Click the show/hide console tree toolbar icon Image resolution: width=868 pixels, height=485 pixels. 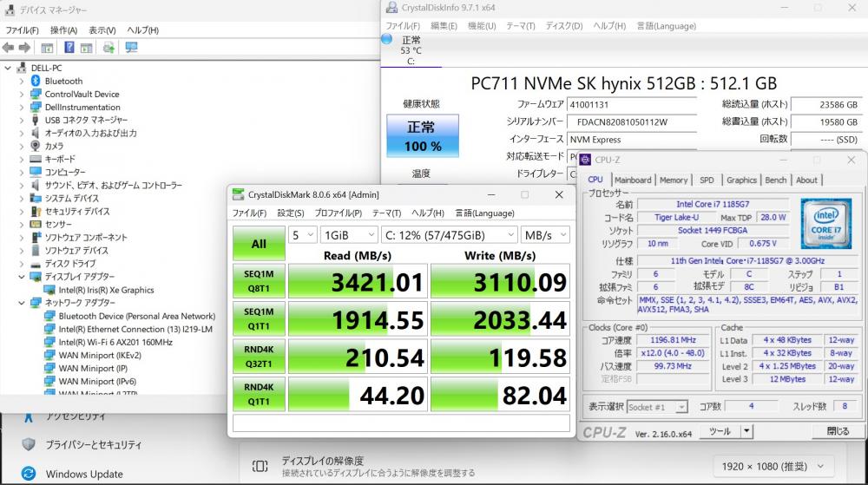[47, 48]
